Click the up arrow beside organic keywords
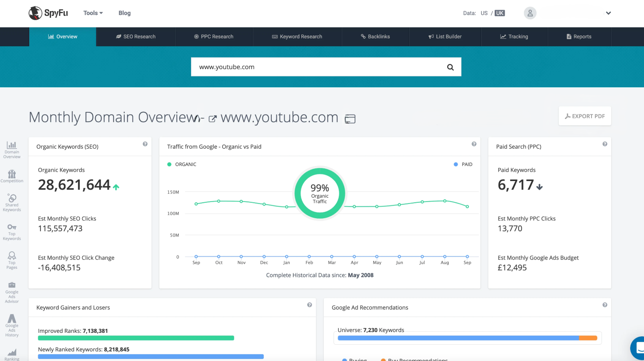644x361 pixels. click(116, 187)
